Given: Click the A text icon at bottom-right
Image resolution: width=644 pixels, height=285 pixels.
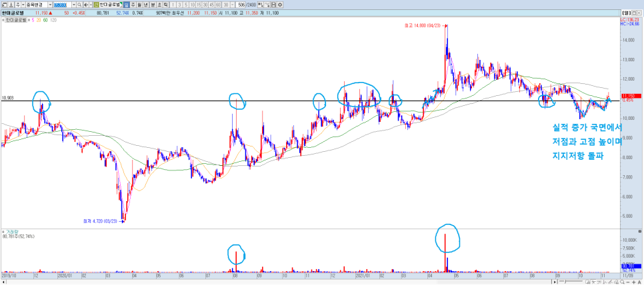Looking at the screenshot, I should point(639,282).
